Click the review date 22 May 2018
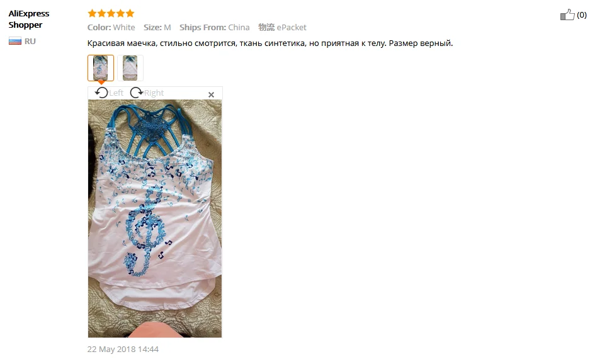 123,349
